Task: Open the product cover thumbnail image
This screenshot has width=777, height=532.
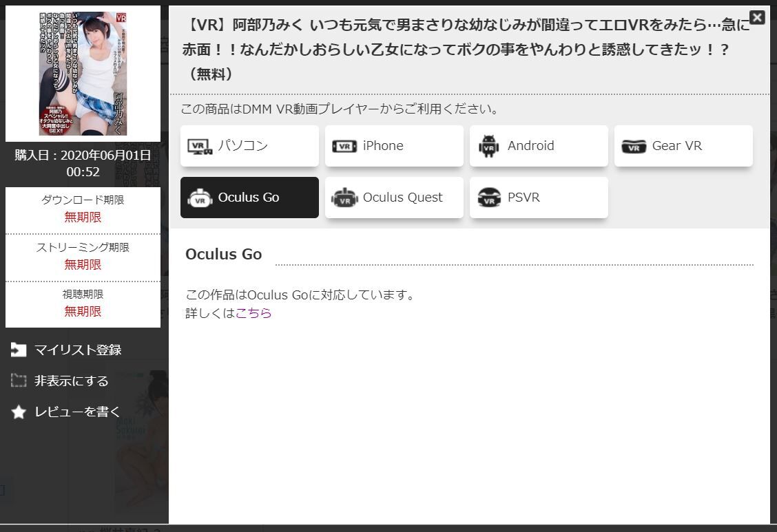Action: pos(83,73)
